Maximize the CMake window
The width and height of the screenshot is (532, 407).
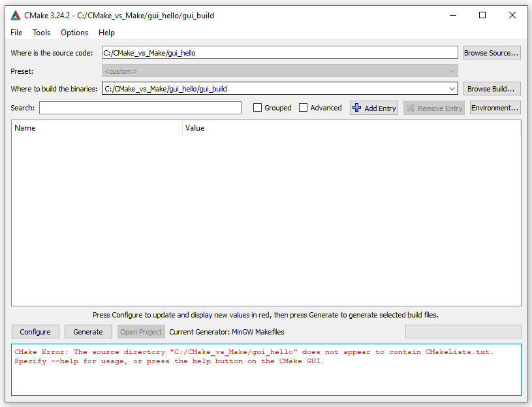[x=482, y=16]
